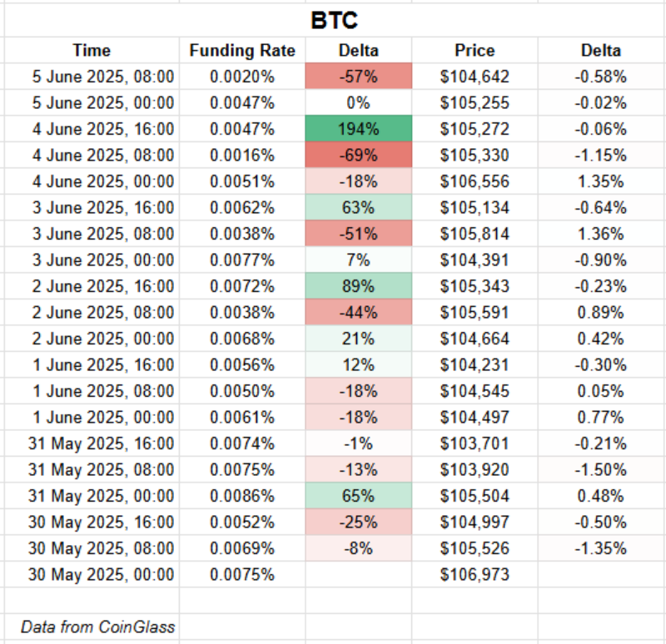666x644 pixels.
Task: Click the Price column header cell
Action: coord(475,51)
